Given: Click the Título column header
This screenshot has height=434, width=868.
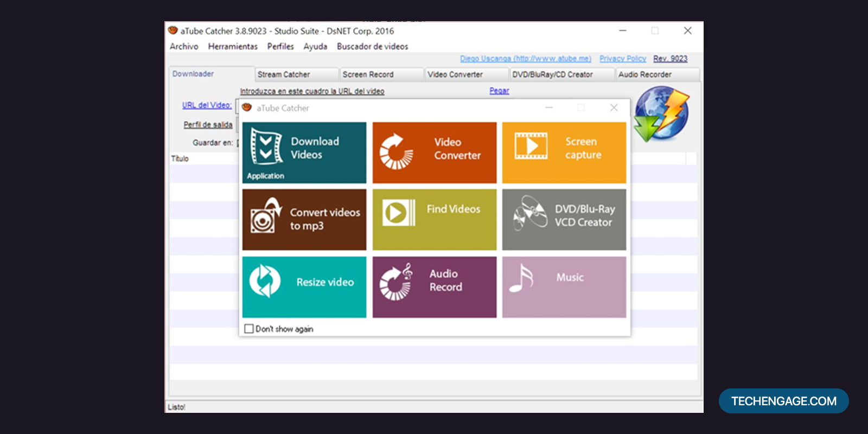Looking at the screenshot, I should (x=180, y=158).
